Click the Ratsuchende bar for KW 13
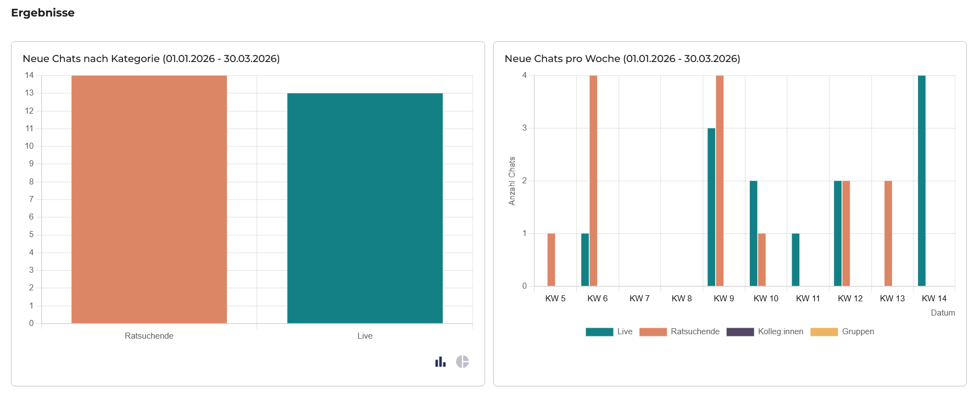980x399 pixels. 888,233
